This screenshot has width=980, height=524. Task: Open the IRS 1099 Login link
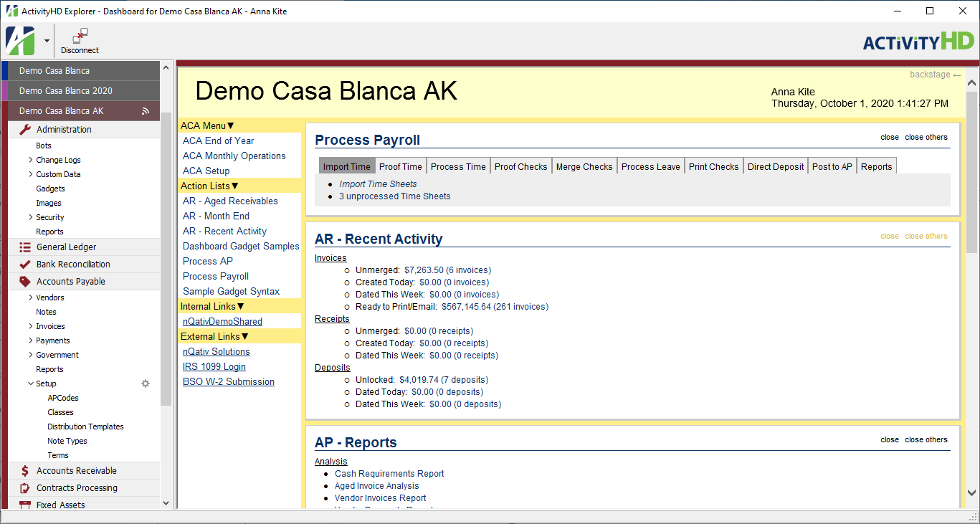click(x=214, y=366)
